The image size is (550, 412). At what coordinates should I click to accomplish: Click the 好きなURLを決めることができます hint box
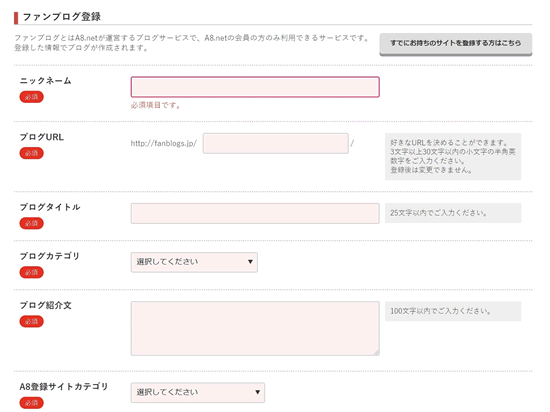tap(453, 156)
